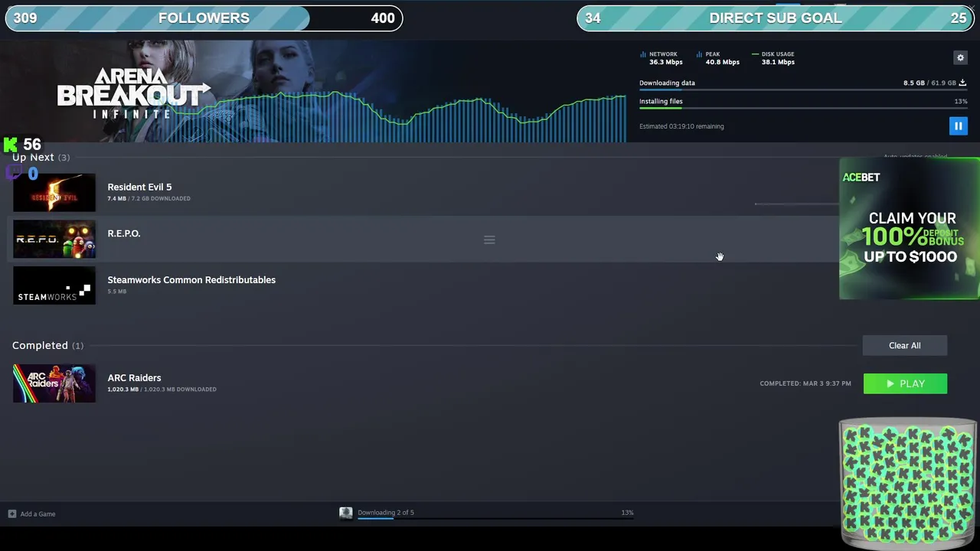
Task: Click the green Kick logo beside 56
Action: [11, 145]
